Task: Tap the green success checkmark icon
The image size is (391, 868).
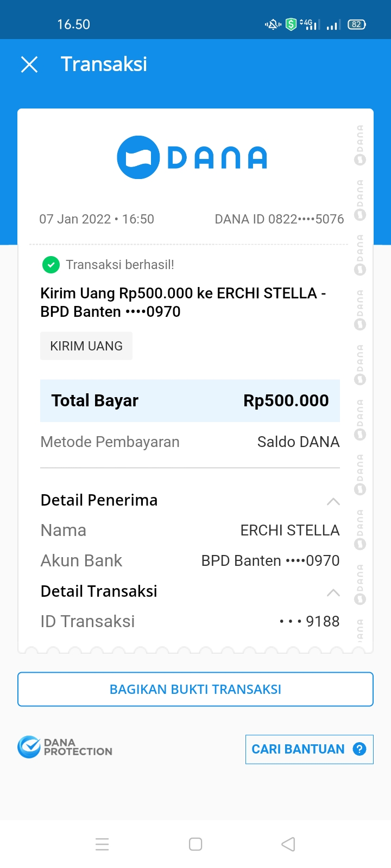Action: (51, 265)
